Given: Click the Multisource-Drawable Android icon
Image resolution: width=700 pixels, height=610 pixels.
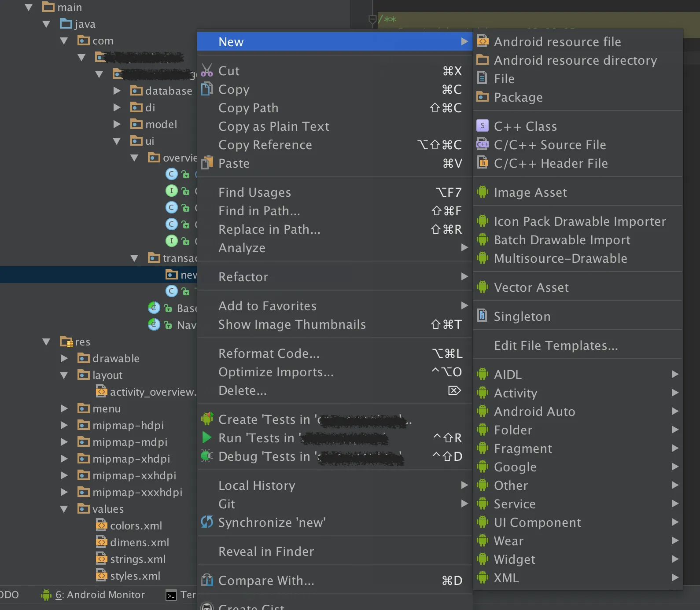Looking at the screenshot, I should [483, 258].
